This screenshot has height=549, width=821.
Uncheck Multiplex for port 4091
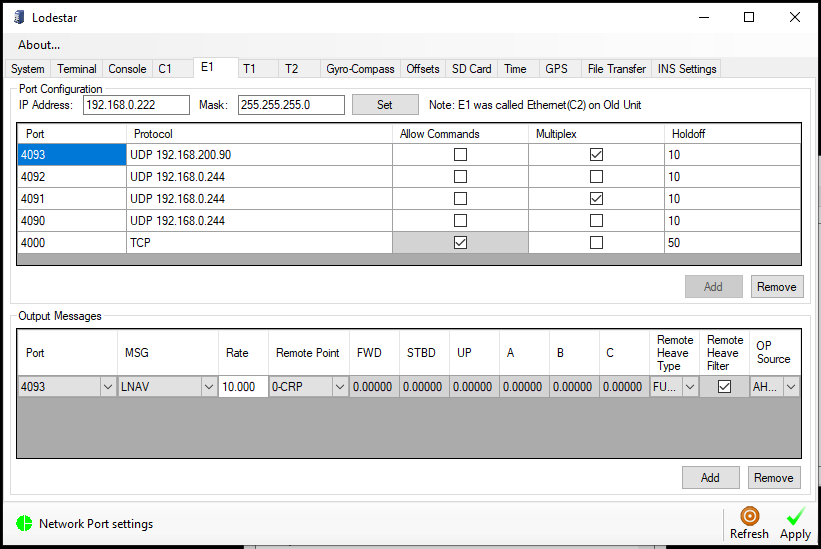pos(596,199)
